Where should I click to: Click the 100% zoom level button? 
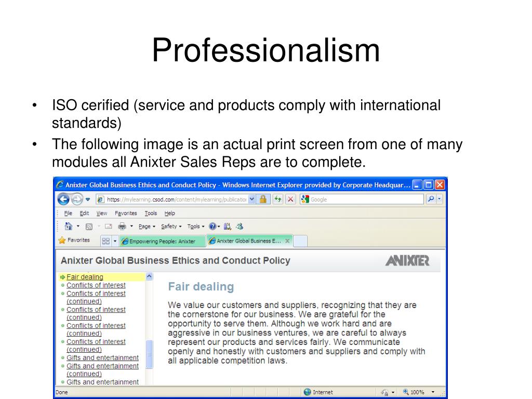tap(414, 392)
